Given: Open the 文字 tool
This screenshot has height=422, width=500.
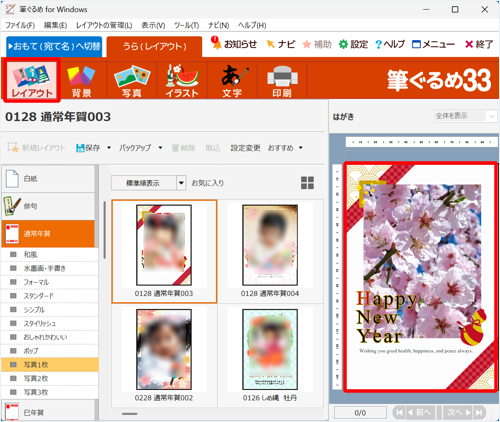Looking at the screenshot, I should click(232, 81).
